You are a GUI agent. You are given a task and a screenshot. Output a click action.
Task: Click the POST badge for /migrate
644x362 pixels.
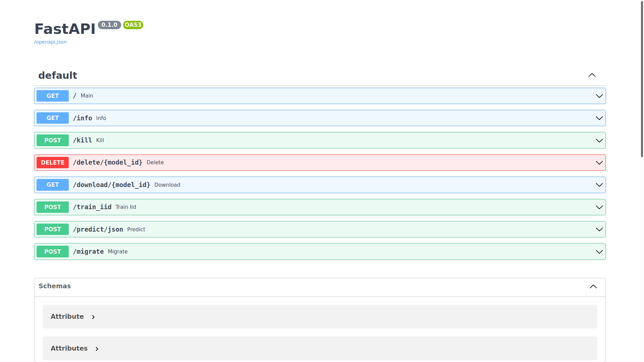[x=53, y=252]
